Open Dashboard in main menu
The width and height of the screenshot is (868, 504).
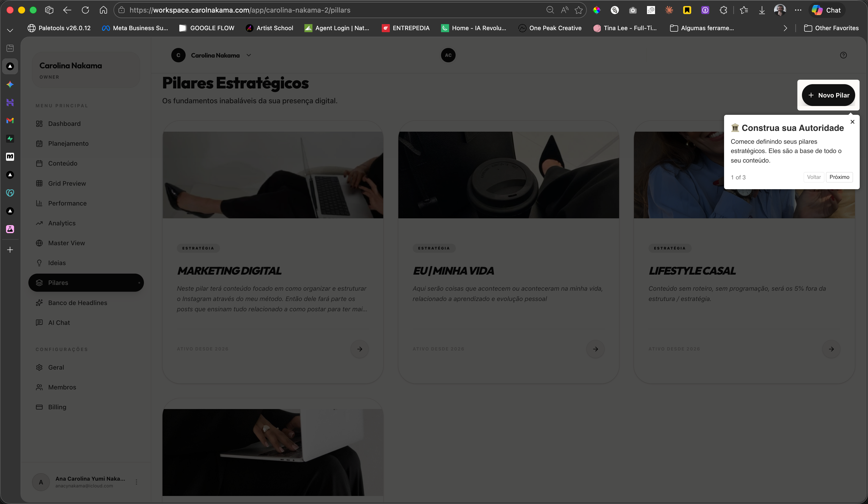tap(64, 124)
